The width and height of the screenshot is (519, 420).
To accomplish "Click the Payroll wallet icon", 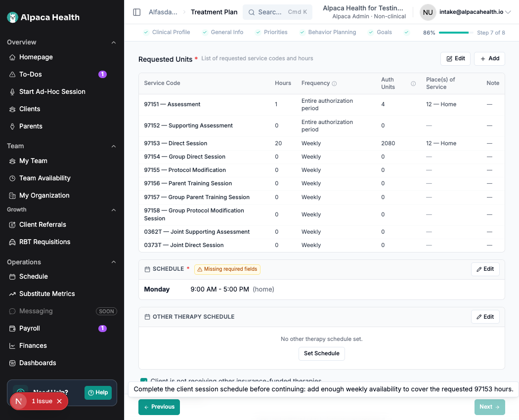I will point(12,328).
